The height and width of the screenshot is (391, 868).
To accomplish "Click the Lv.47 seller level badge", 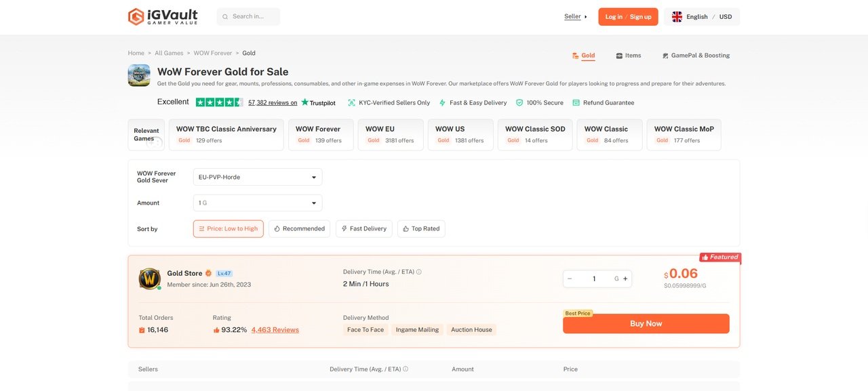I will 224,273.
